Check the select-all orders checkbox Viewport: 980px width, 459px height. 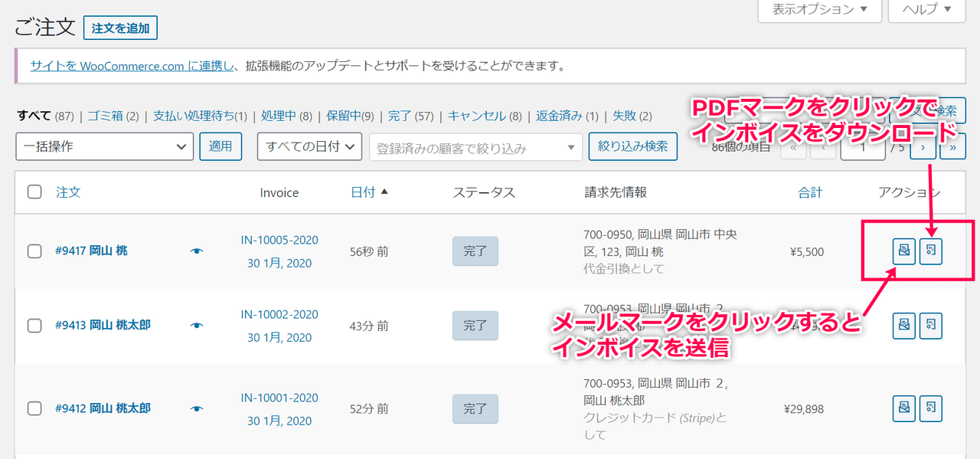coord(34,192)
